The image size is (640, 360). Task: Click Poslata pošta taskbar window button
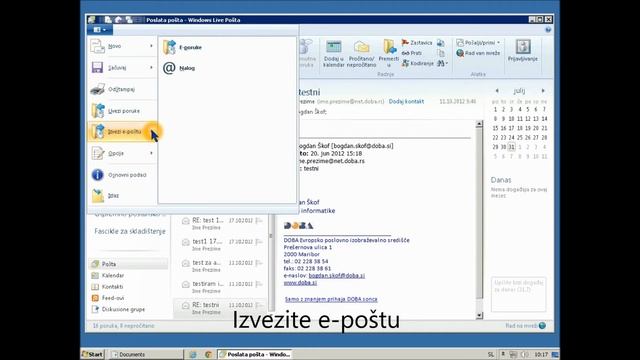click(x=255, y=354)
